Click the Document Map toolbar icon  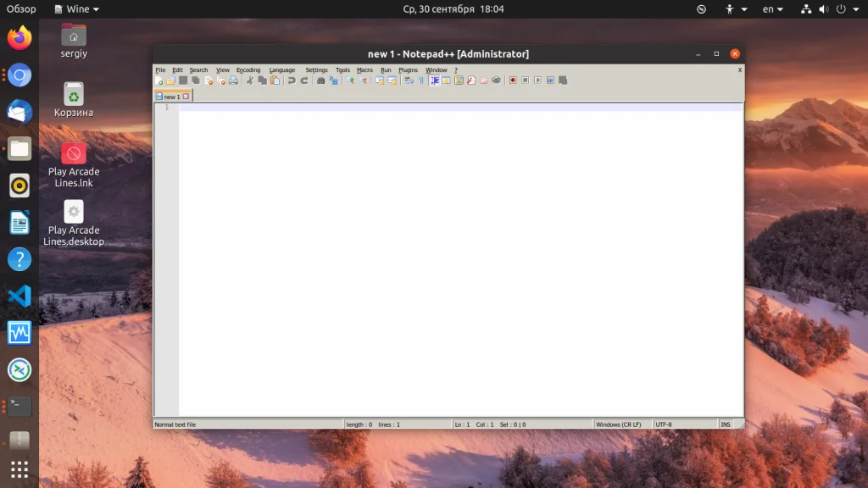459,80
